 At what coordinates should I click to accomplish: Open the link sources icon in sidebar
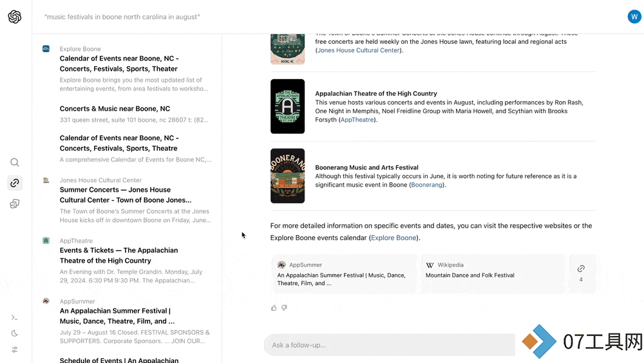click(x=15, y=183)
